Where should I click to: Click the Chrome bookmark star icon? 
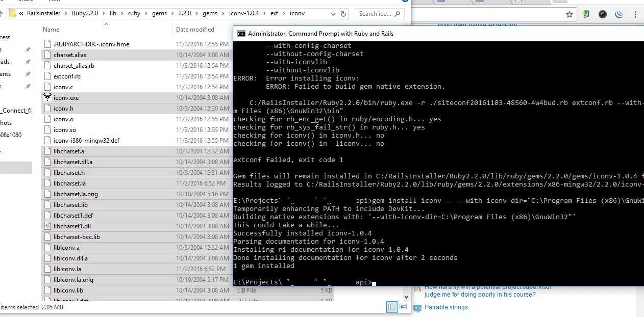[x=569, y=14]
